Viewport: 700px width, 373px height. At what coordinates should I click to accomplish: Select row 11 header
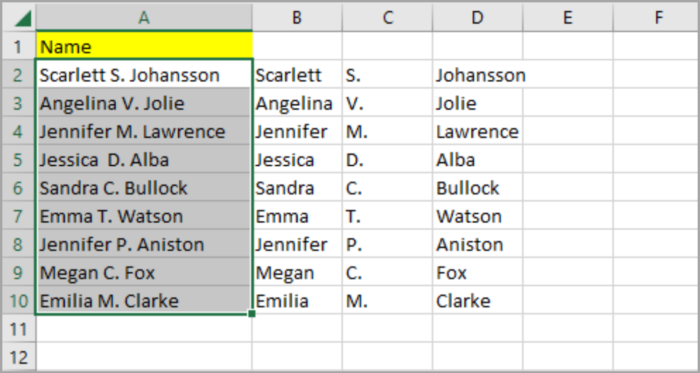coord(18,329)
